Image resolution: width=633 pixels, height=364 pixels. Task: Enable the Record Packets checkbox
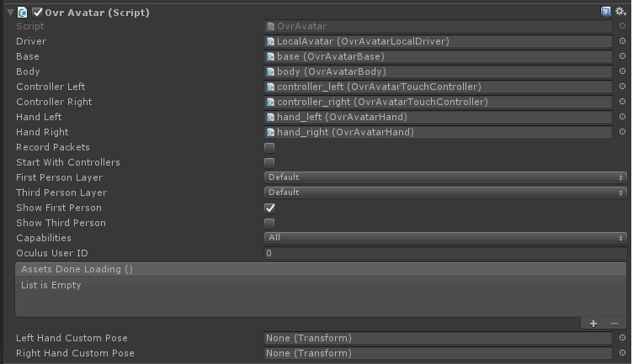click(269, 148)
